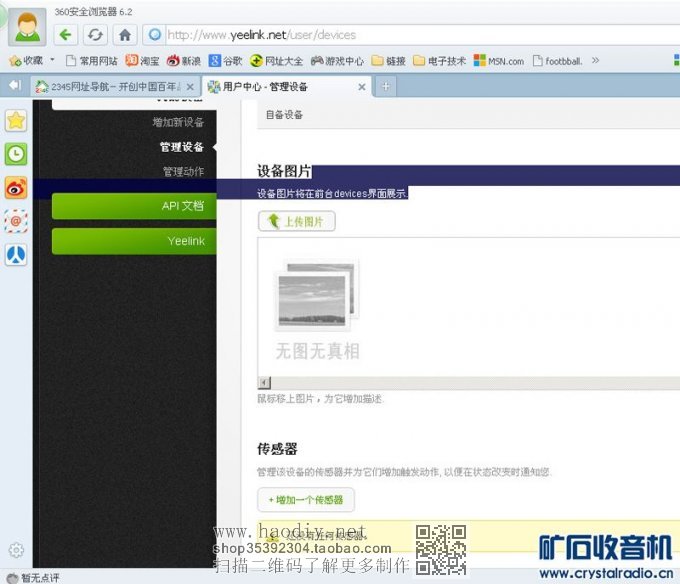Screen dimensions: 680x584
Task: Go to the browser home page icon
Action: tap(124, 35)
